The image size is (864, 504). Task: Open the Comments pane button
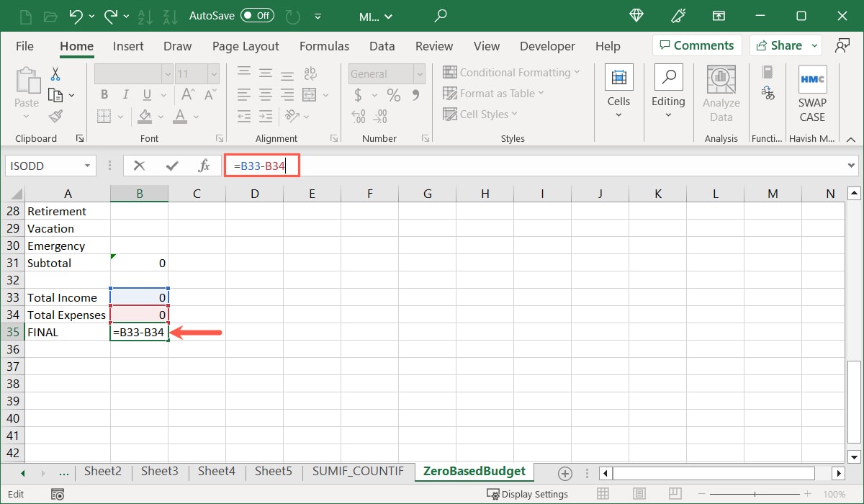pos(696,45)
